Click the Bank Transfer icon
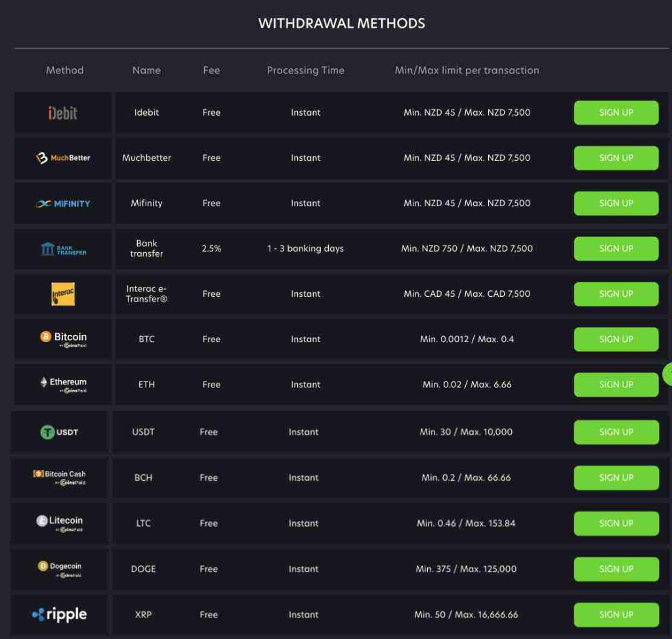Screen dimensions: 672x639 click(x=62, y=248)
